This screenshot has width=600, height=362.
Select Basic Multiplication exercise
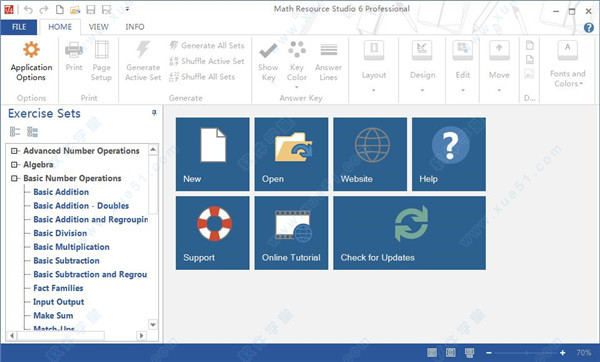[72, 247]
